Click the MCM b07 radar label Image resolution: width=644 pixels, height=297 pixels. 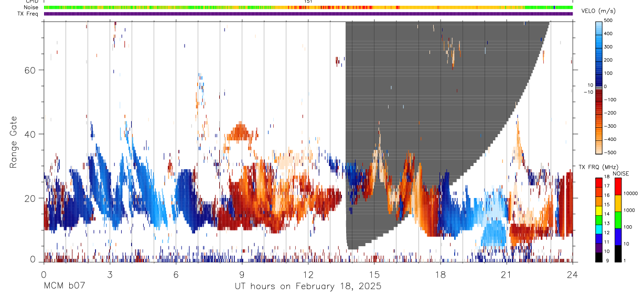[64, 286]
